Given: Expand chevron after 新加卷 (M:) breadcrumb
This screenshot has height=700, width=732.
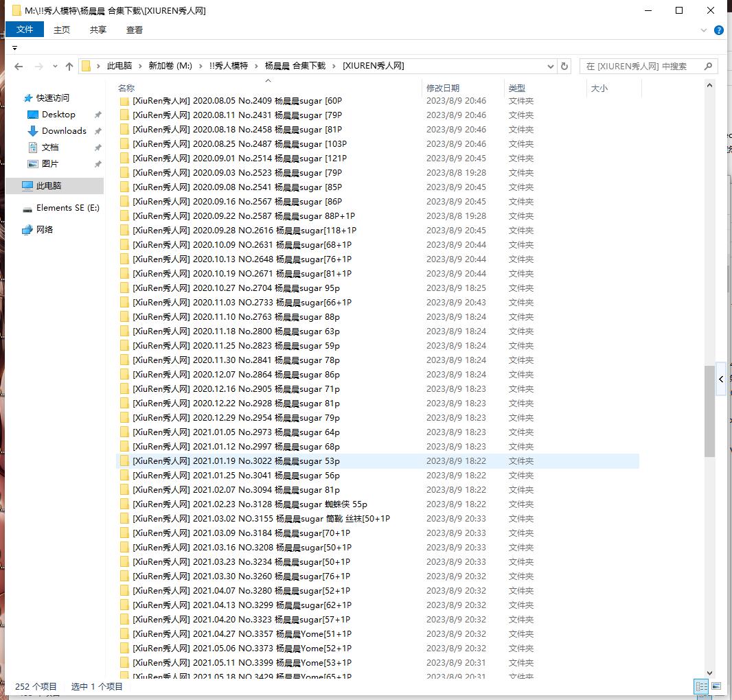Looking at the screenshot, I should (201, 67).
